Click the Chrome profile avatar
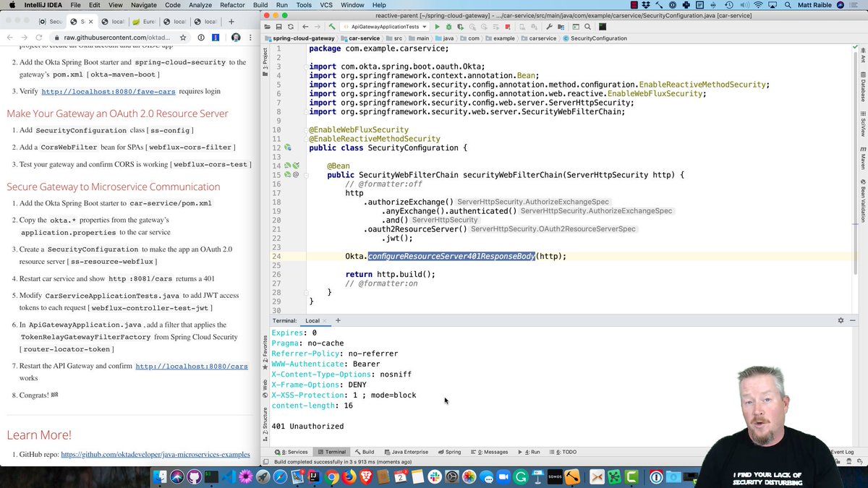 coord(236,38)
